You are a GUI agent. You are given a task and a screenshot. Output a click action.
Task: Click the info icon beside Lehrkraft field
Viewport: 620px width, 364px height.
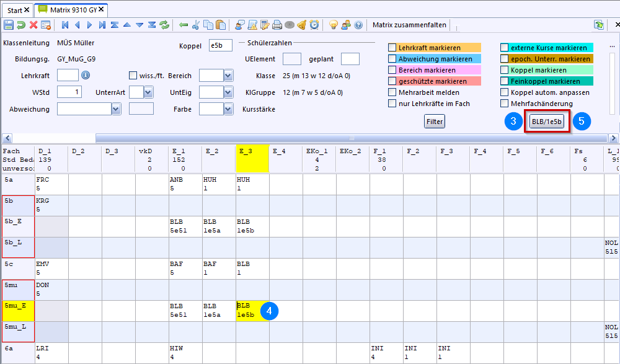(x=86, y=75)
